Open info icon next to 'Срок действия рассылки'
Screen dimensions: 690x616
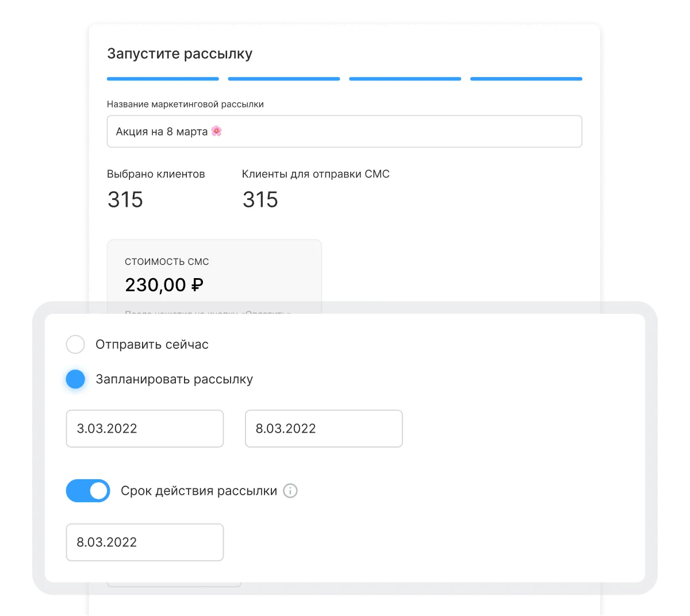[290, 491]
